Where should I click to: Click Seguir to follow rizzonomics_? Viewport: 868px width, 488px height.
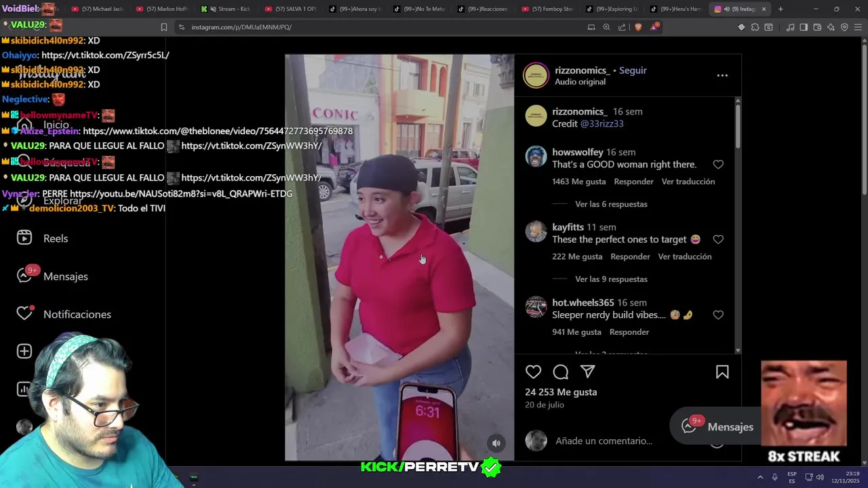[633, 70]
